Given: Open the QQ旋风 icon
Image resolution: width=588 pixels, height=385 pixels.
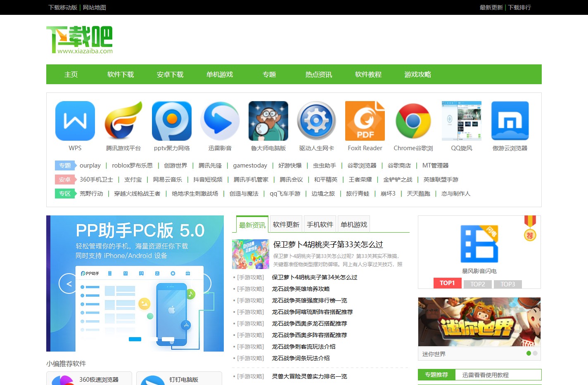Looking at the screenshot, I should pos(462,121).
